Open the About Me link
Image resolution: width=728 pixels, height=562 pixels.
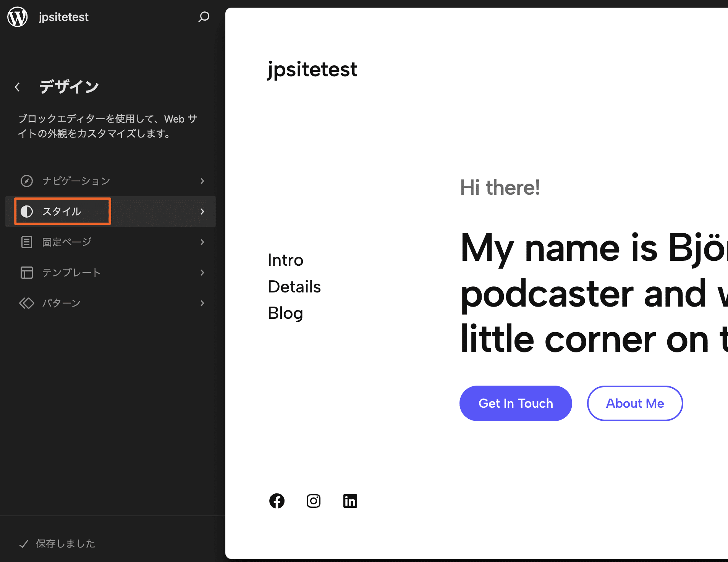635,403
